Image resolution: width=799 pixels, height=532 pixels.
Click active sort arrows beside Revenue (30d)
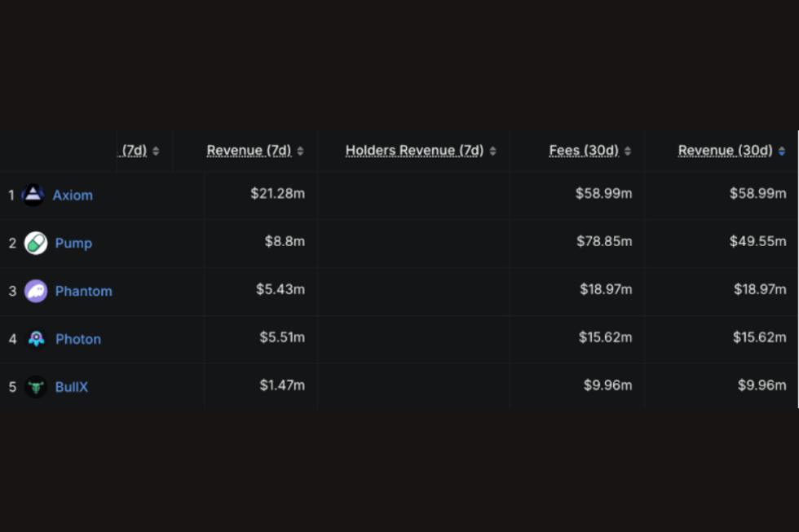(x=781, y=151)
